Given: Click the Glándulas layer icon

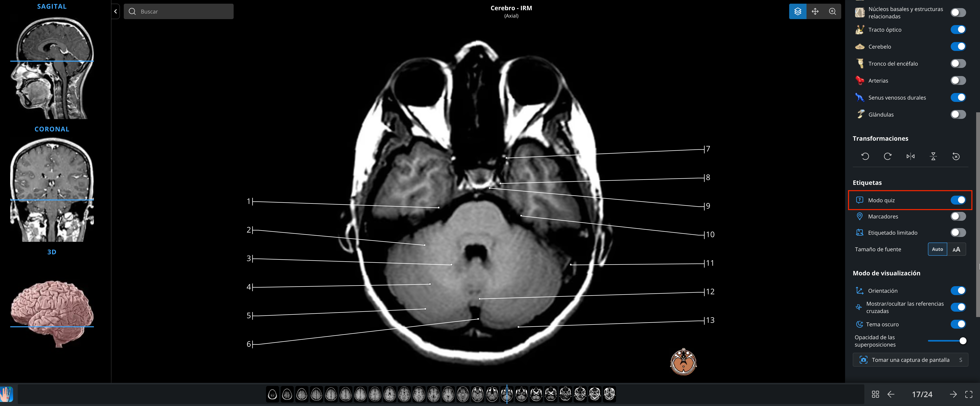Looking at the screenshot, I should [860, 114].
